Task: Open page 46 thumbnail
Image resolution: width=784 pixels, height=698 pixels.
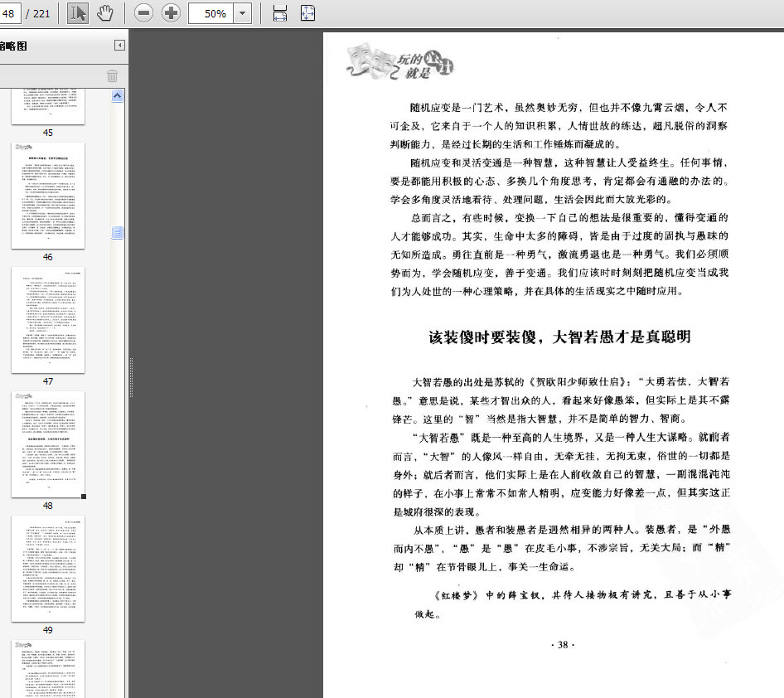Action: point(48,196)
